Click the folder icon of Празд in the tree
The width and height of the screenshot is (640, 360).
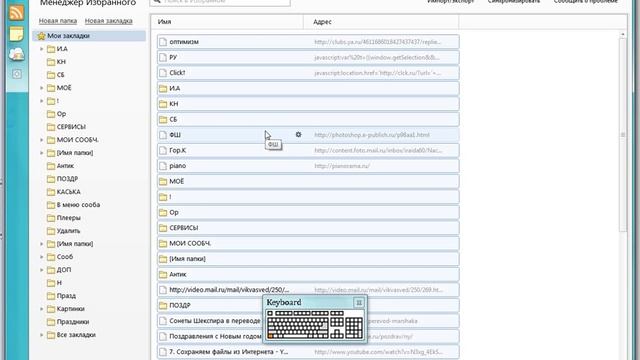(x=51, y=296)
